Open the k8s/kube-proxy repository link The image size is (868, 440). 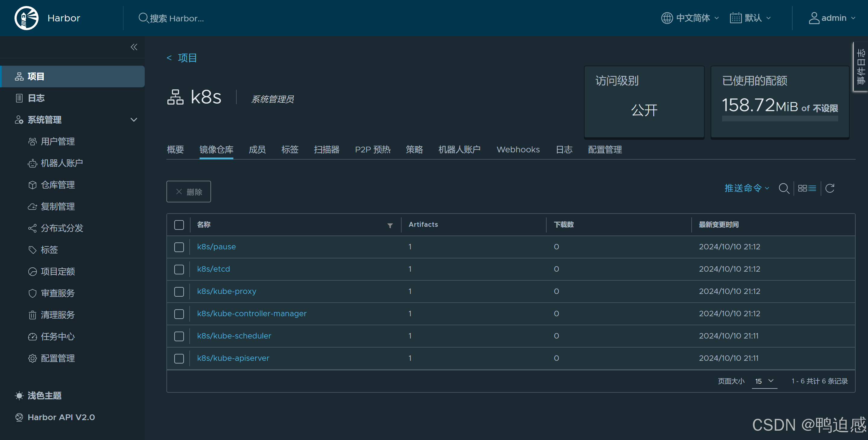coord(227,291)
